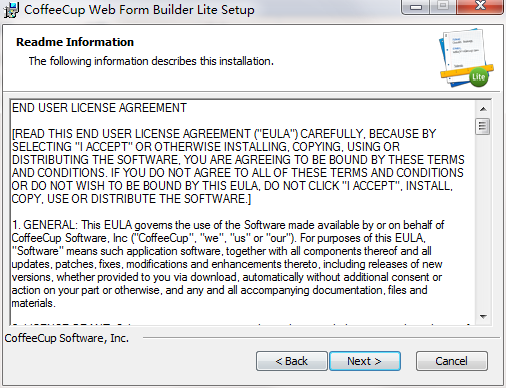Click inside the license agreement text box
Image resolution: width=506 pixels, height=388 pixels.
click(x=243, y=212)
